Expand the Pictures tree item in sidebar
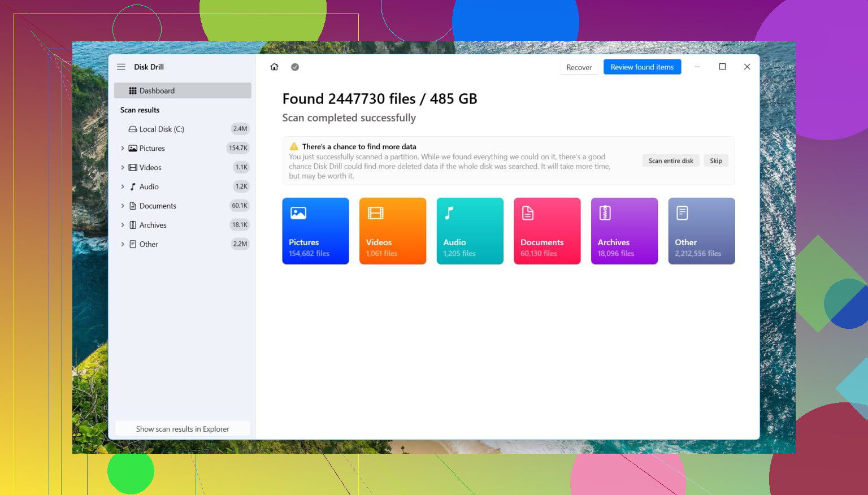 tap(123, 148)
